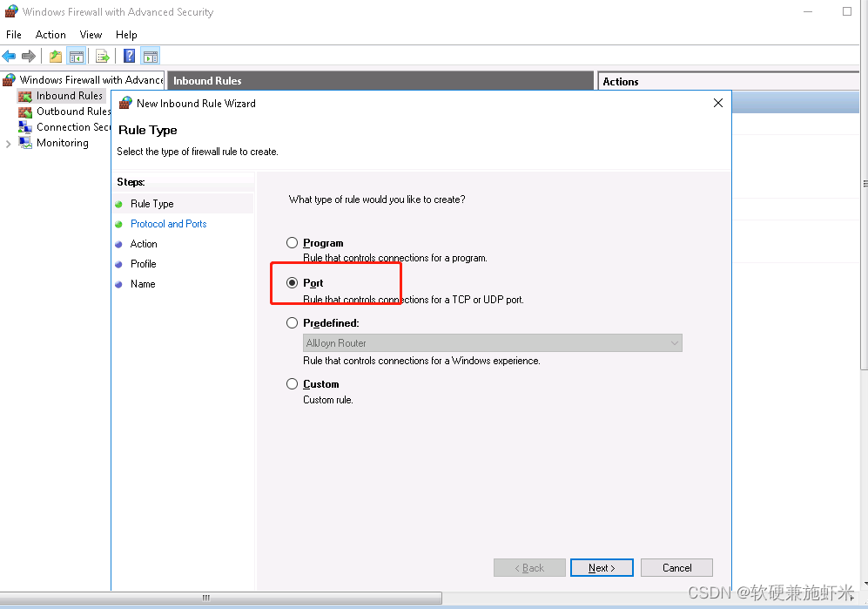
Task: Click the Inbound Rules center pane header
Action: tap(380, 81)
